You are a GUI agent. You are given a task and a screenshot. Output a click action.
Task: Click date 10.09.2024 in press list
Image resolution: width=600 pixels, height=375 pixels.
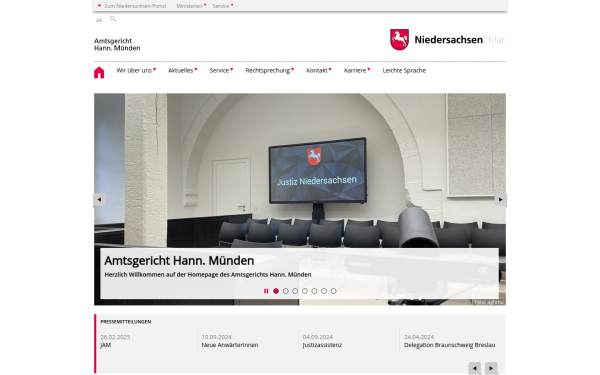(217, 337)
